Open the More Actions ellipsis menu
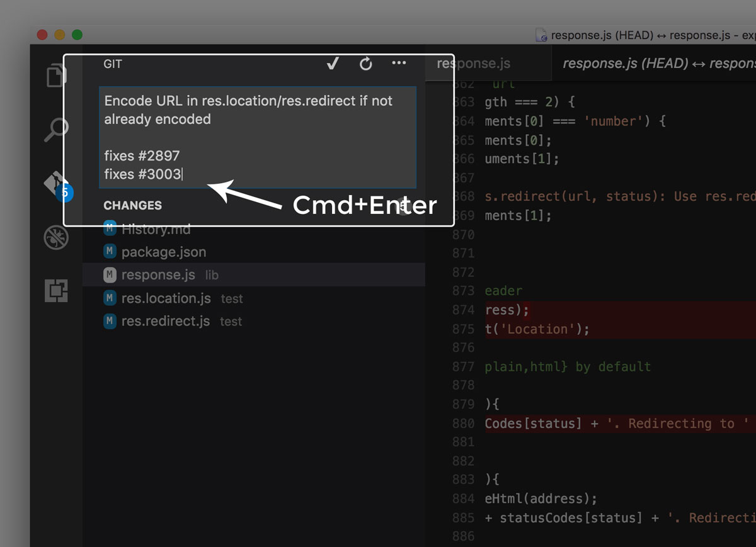This screenshot has height=547, width=756. (x=399, y=64)
